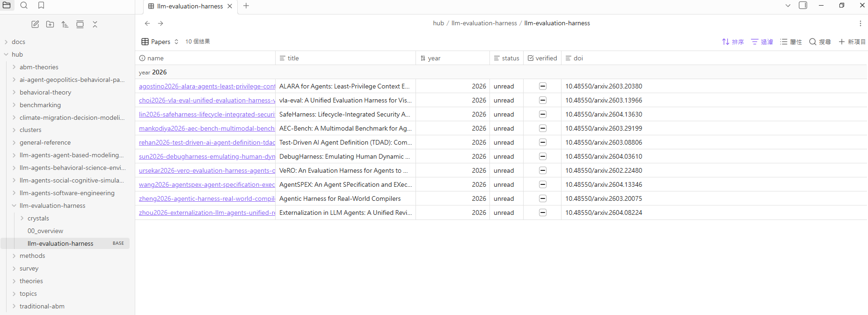Open agostino2026-alara-agents note link
The width and height of the screenshot is (868, 315).
click(x=207, y=86)
